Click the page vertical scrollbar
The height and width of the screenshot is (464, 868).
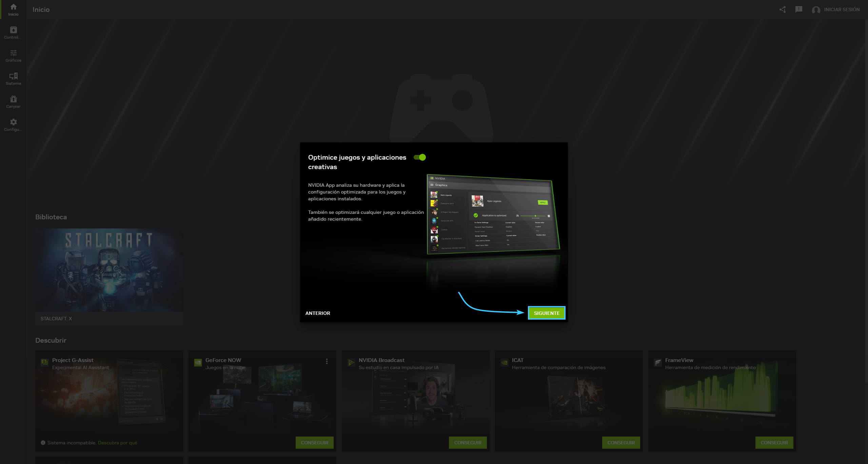click(x=866, y=202)
